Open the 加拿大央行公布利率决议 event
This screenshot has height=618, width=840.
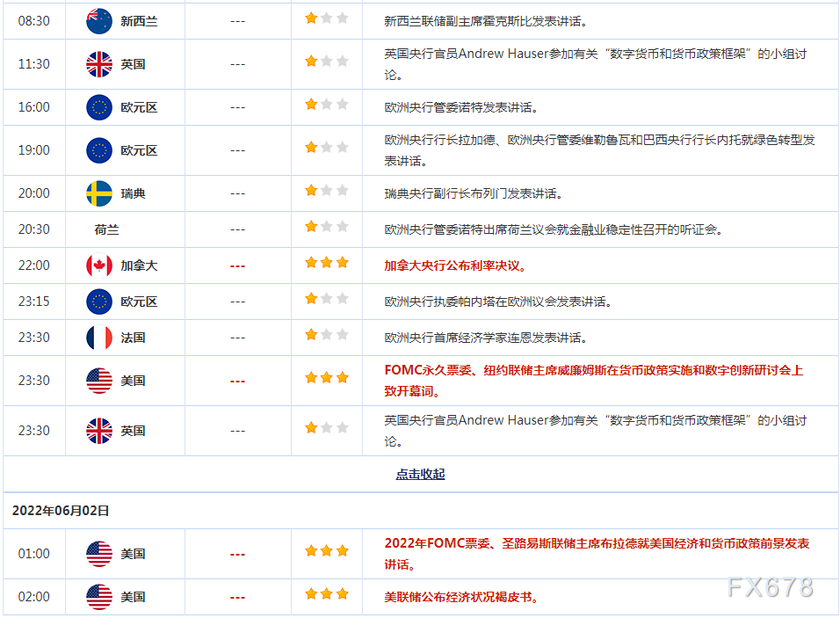(454, 265)
